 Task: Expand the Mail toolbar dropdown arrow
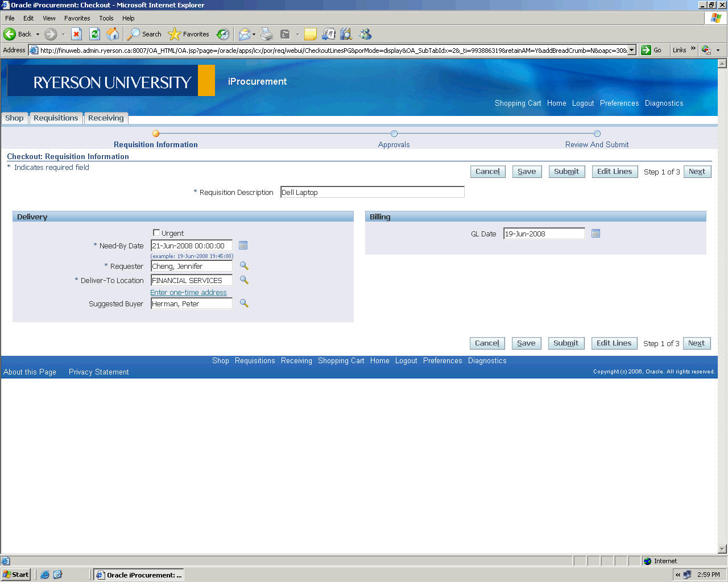pyautogui.click(x=254, y=34)
